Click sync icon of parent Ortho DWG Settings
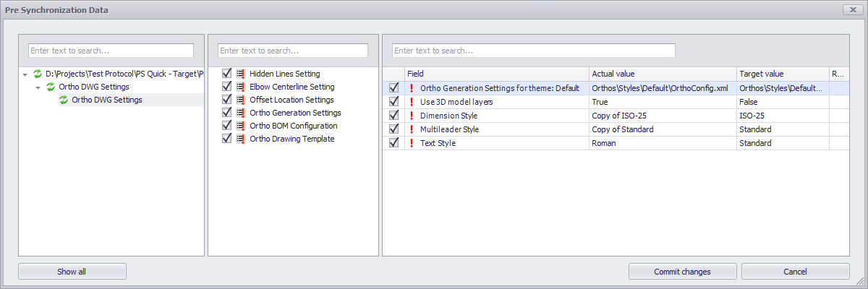Screen dimensions: 868x289 point(51,87)
